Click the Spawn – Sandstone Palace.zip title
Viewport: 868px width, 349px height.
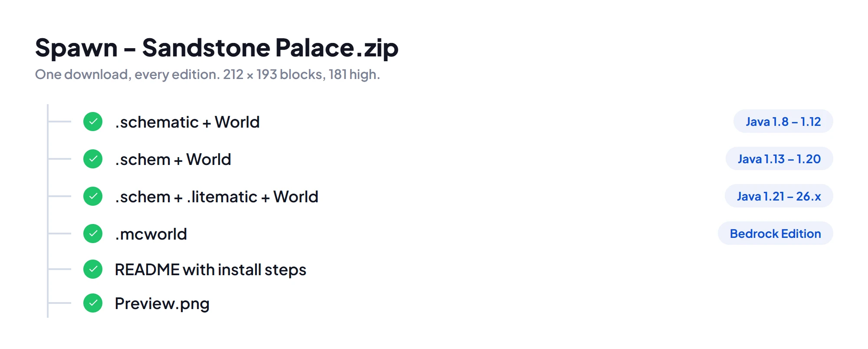point(217,47)
